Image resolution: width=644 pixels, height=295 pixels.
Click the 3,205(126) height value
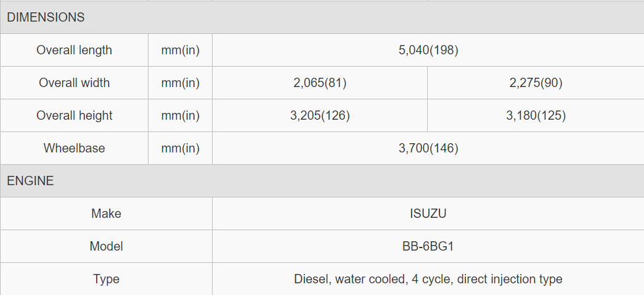pyautogui.click(x=320, y=115)
